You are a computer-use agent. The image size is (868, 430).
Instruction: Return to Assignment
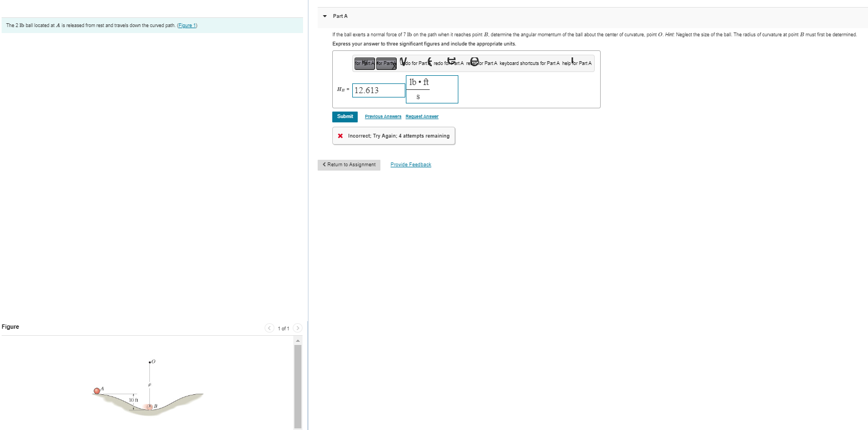[x=349, y=165]
